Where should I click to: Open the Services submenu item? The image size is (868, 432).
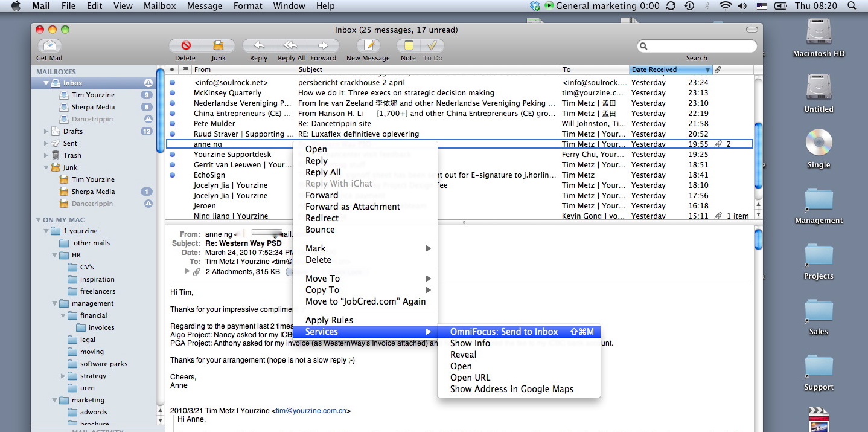(x=365, y=332)
